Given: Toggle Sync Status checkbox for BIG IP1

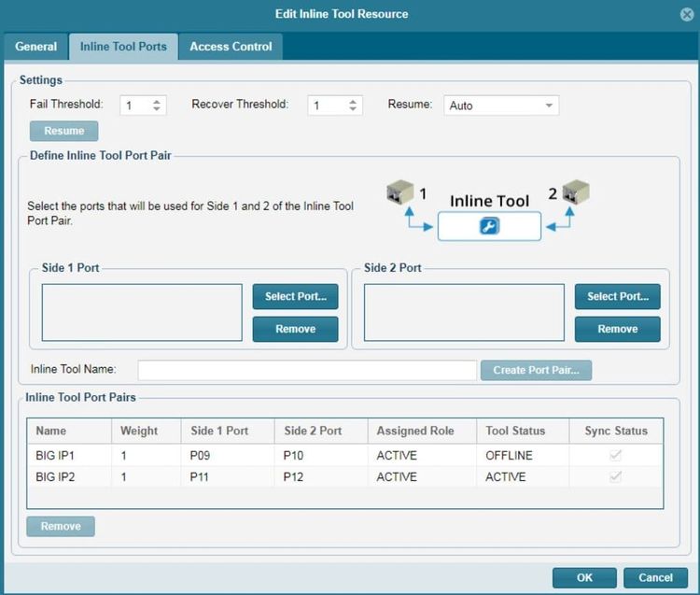Looking at the screenshot, I should (x=615, y=455).
